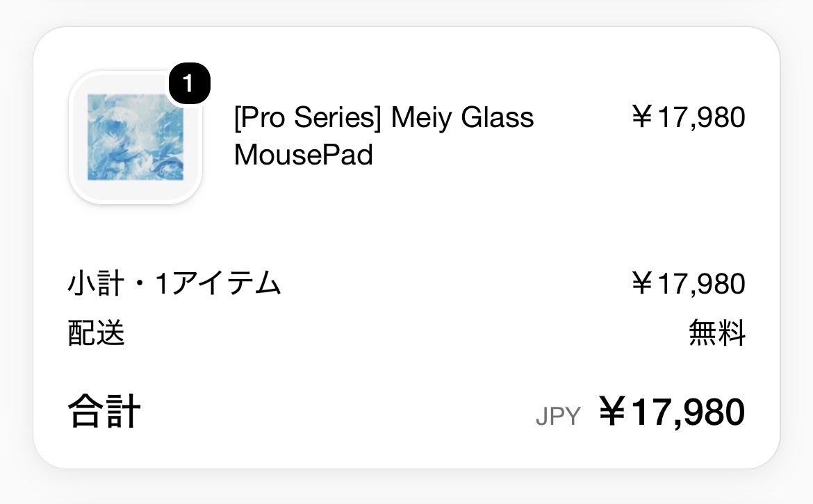Select the item price ¥17,980 beside product name
The width and height of the screenshot is (813, 504).
688,117
